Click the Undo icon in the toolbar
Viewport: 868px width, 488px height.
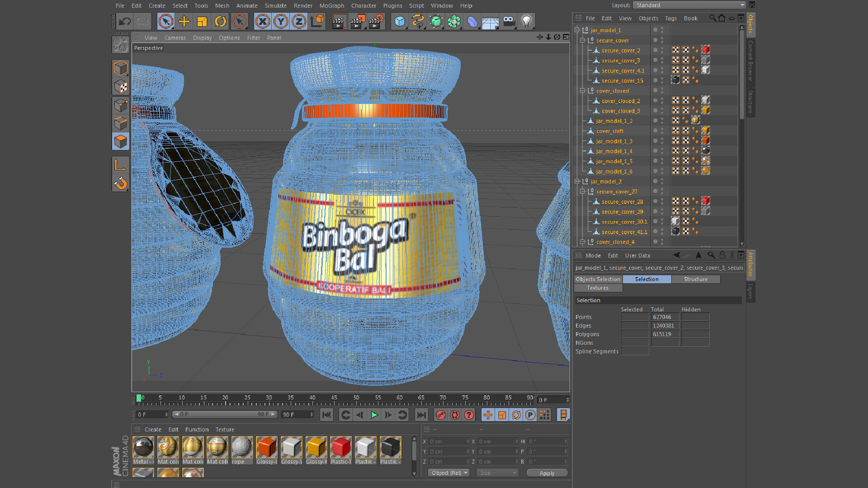pos(125,21)
